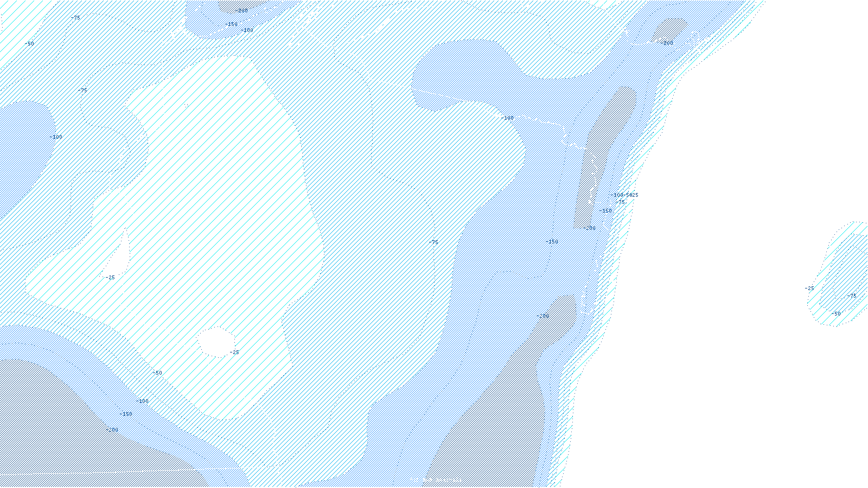
Task: Select the -200 label at the dark hatched block's base
Action: click(x=589, y=228)
